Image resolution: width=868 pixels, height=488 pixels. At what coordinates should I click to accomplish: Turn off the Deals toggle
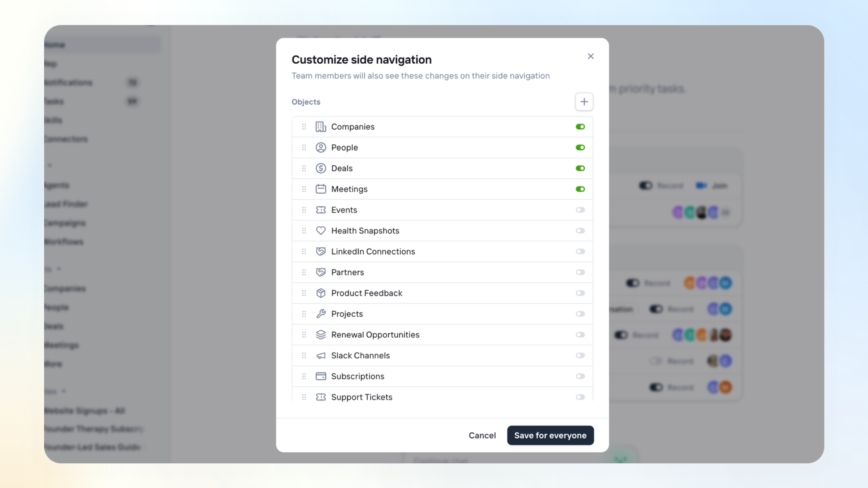(x=580, y=168)
